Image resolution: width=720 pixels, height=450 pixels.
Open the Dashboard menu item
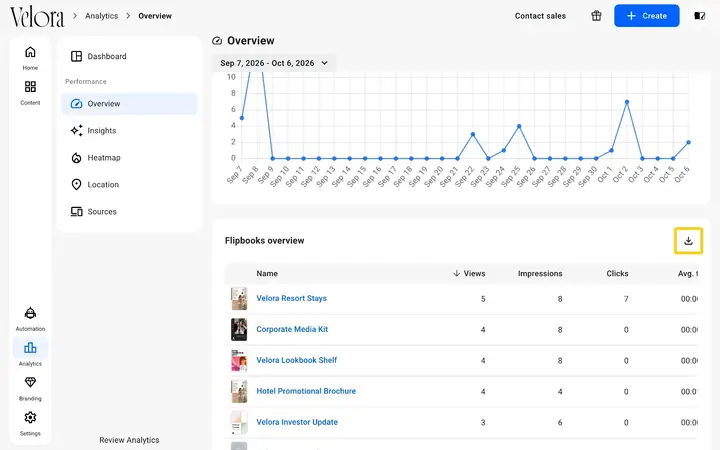[129, 56]
